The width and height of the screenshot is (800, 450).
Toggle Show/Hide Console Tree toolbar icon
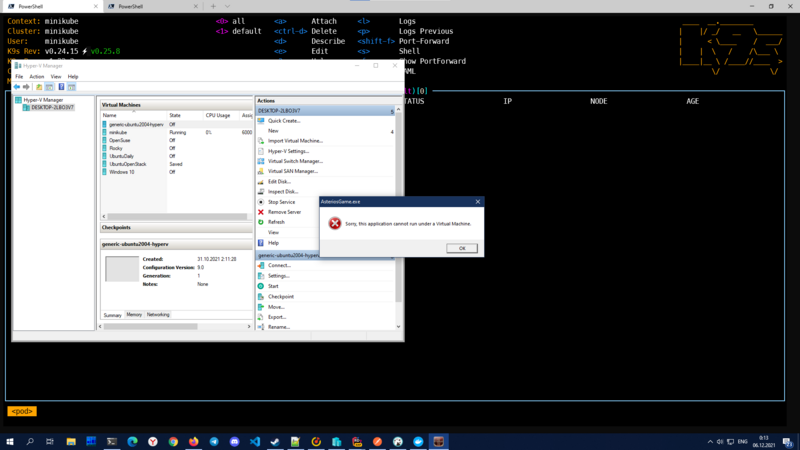click(49, 87)
